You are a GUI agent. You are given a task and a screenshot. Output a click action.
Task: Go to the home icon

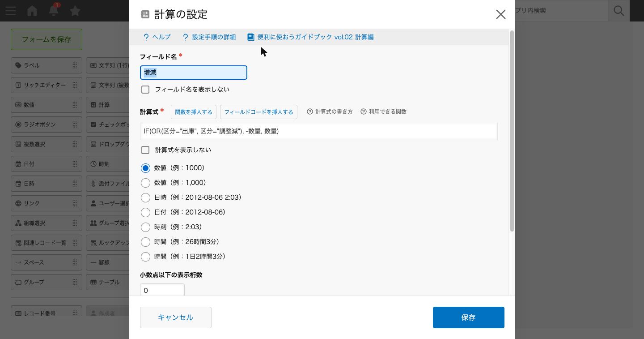point(32,10)
